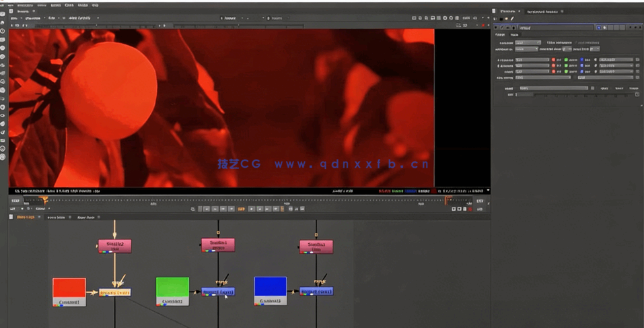Open the A channels layer dropdown

coord(532,60)
